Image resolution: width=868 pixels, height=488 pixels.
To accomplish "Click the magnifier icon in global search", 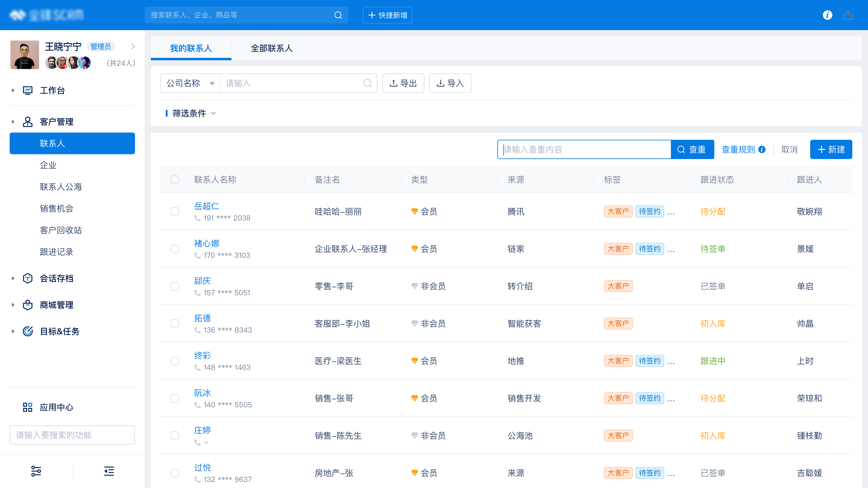I will pyautogui.click(x=338, y=15).
